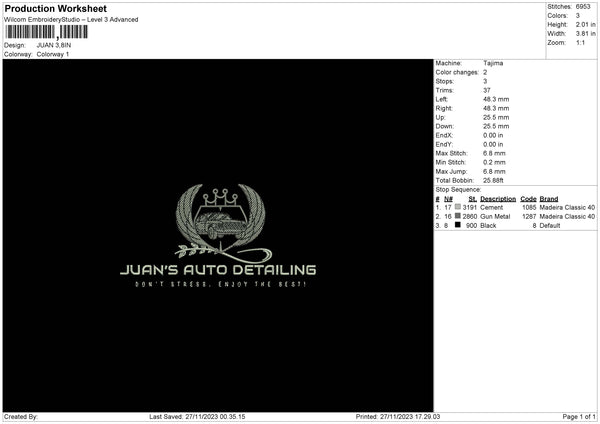The height and width of the screenshot is (424, 600).
Task: Click the Max Stitch value 6.8 mm
Action: point(494,153)
